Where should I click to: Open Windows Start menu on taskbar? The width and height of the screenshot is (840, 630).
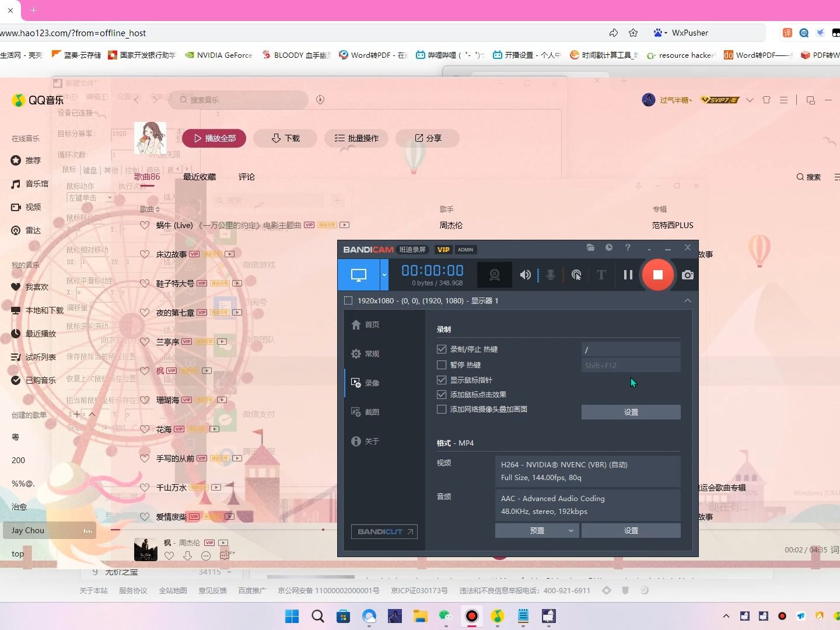[x=292, y=616]
